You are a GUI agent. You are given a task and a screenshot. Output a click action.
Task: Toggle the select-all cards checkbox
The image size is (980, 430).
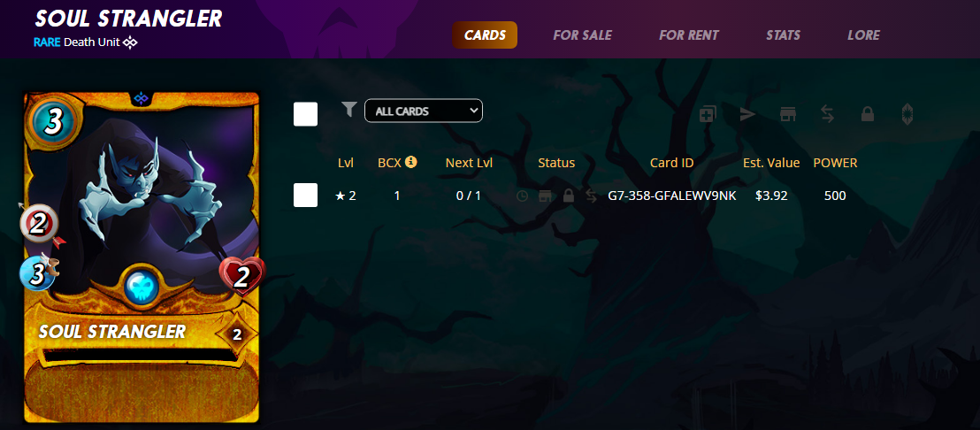click(x=306, y=114)
